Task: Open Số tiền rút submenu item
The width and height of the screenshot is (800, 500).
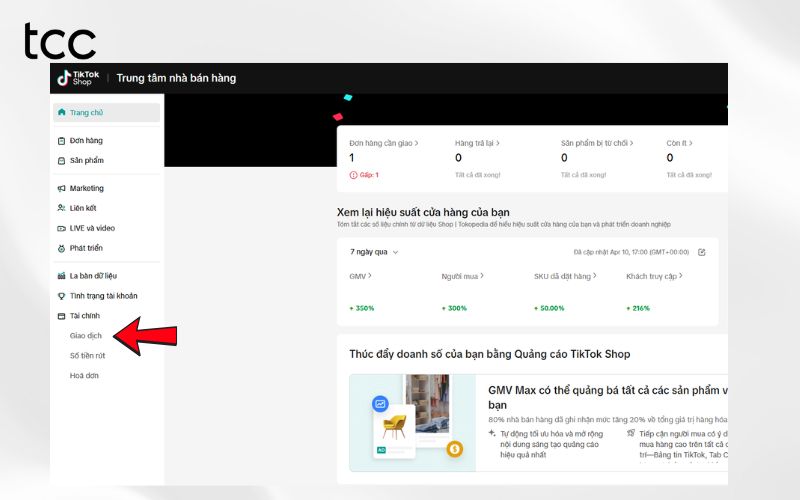Action: coord(87,356)
